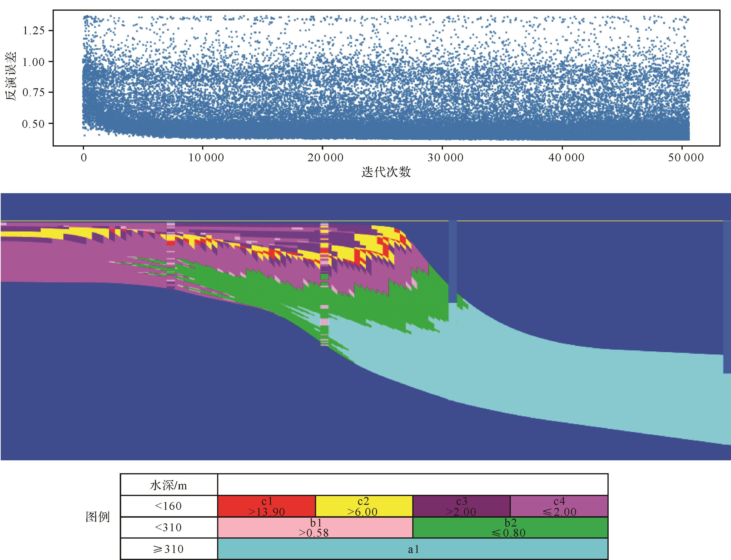Click the 反演误差 y-axis title
The image size is (731, 560).
click(11, 76)
